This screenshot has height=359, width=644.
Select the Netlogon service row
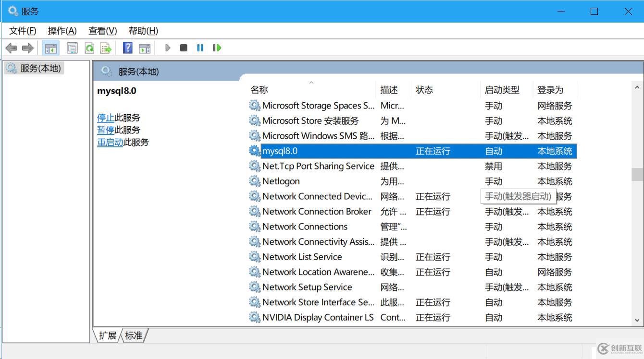click(x=412, y=181)
